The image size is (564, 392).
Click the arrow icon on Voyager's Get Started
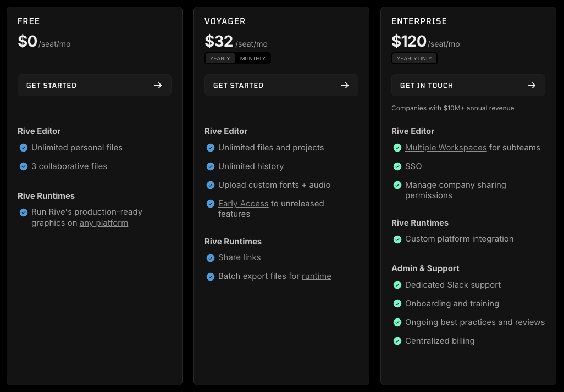pos(345,86)
